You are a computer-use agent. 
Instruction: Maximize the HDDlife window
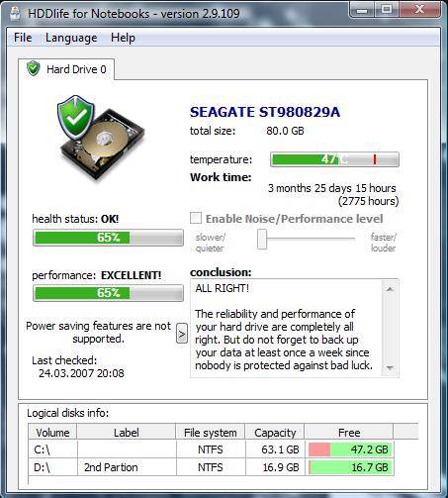coord(387,10)
